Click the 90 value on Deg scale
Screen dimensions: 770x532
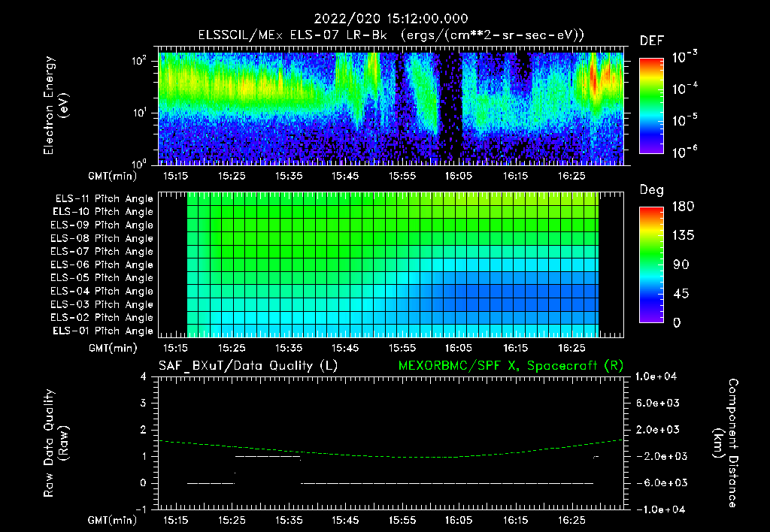(x=681, y=265)
